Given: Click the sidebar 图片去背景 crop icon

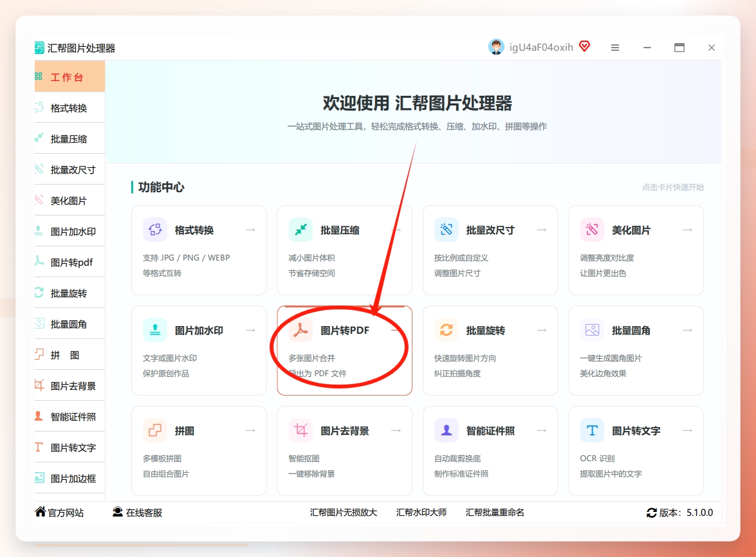Looking at the screenshot, I should (39, 385).
